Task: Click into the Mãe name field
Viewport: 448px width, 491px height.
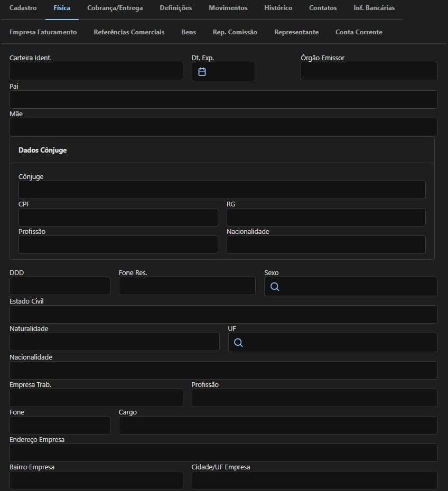Action: pyautogui.click(x=223, y=127)
